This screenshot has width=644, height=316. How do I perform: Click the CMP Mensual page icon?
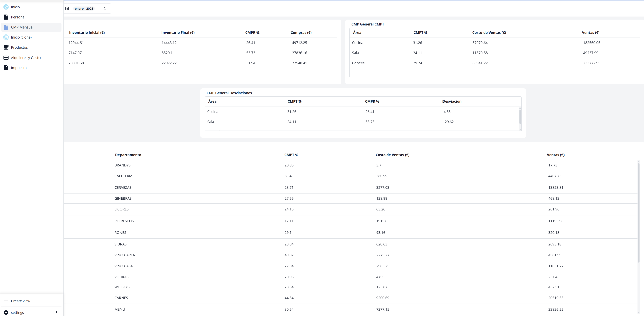click(x=6, y=27)
